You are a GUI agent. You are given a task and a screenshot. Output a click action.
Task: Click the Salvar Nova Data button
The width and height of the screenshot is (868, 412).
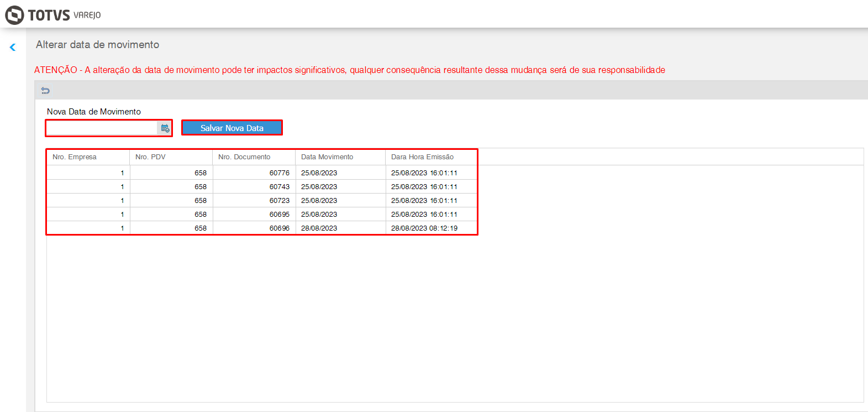click(x=232, y=128)
